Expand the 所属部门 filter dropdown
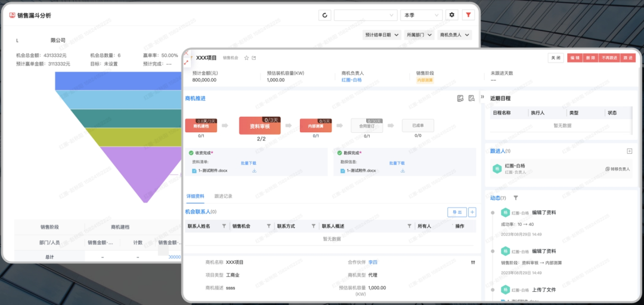The width and height of the screenshot is (644, 305). pyautogui.click(x=419, y=35)
